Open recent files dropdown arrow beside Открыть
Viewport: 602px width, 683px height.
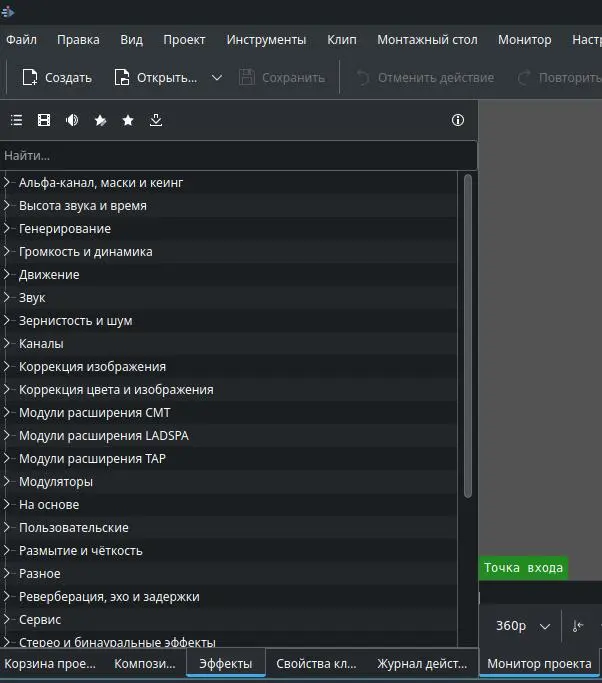point(216,78)
